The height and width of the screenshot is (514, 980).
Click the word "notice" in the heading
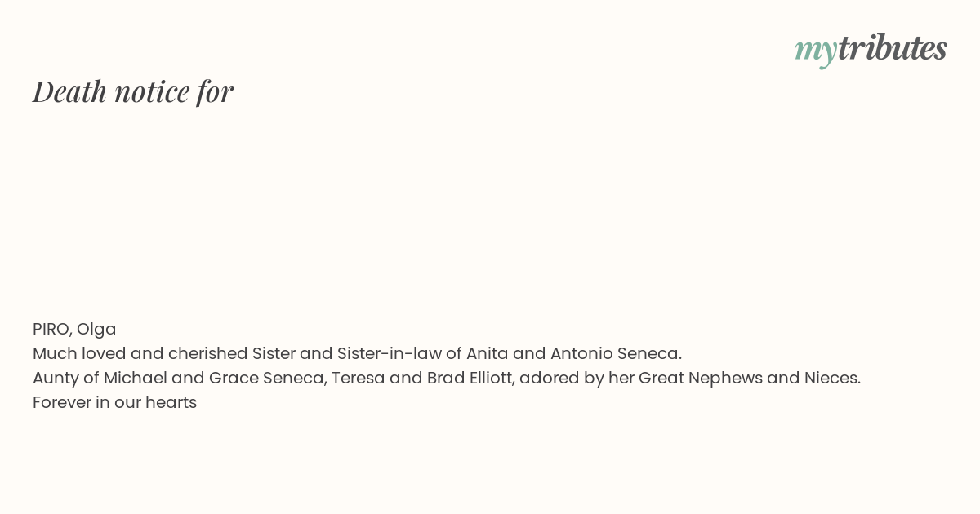click(x=152, y=91)
